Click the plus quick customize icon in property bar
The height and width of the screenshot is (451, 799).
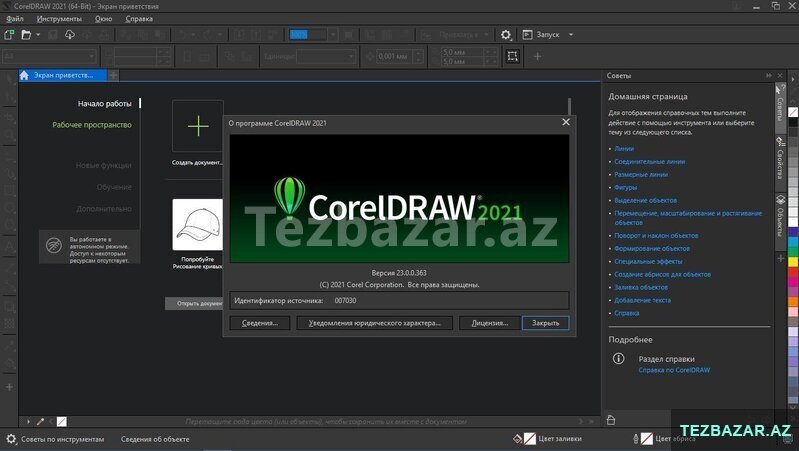coord(537,56)
